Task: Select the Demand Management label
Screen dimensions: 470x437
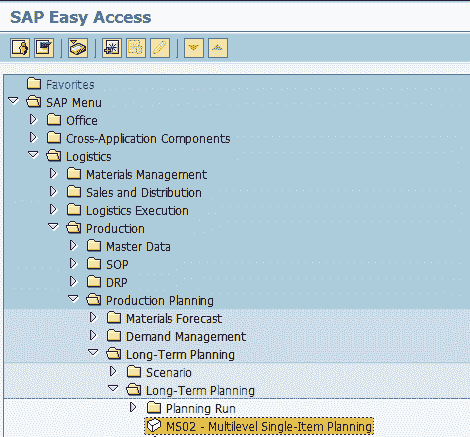Action: tap(186, 336)
